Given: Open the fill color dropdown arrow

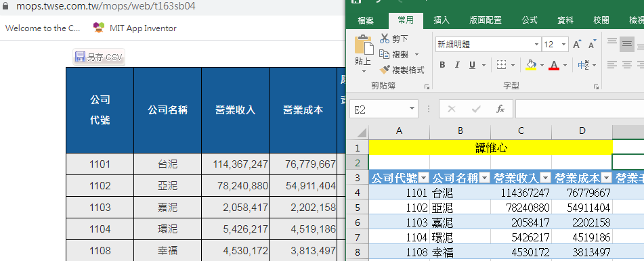Looking at the screenshot, I should click(x=542, y=65).
